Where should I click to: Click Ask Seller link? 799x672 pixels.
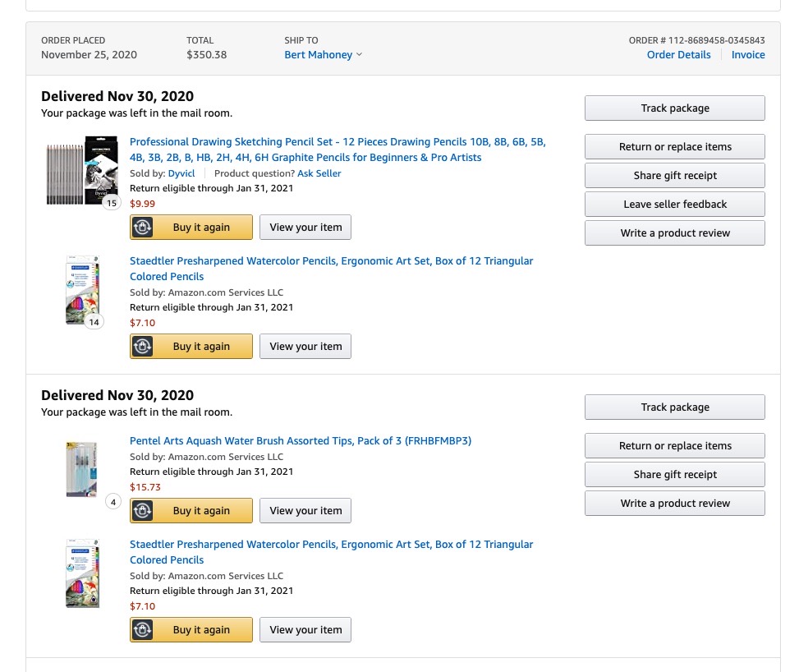[x=319, y=173]
